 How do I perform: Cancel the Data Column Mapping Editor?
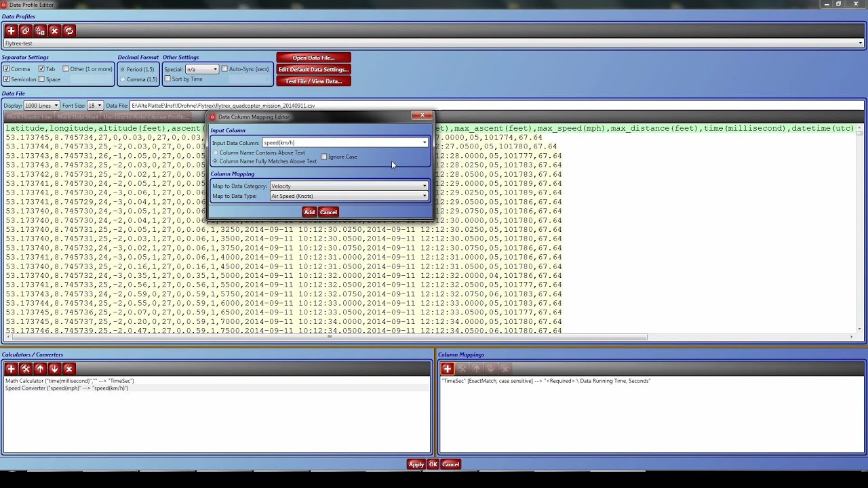click(x=328, y=212)
